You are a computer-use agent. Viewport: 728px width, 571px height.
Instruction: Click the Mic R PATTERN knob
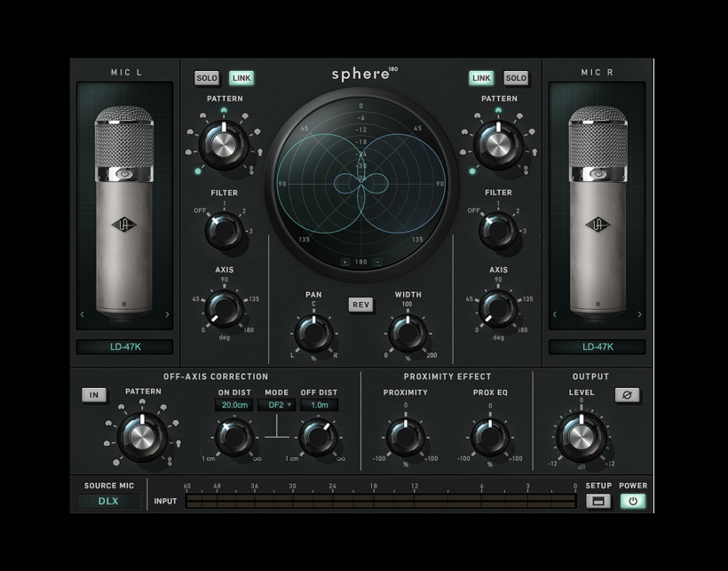[x=498, y=145]
